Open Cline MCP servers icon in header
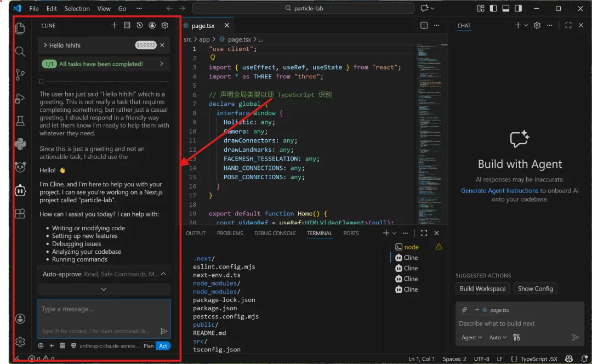 coord(127,25)
